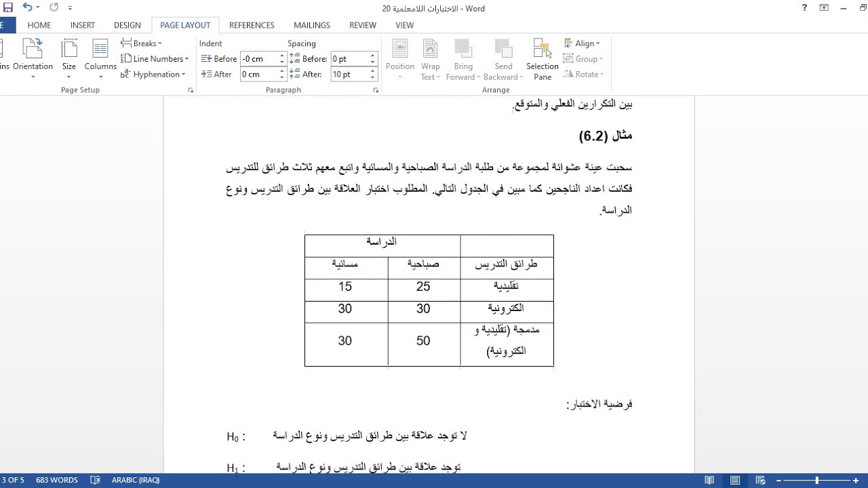Click the 683 WORDS count
This screenshot has height=488, width=868.
(x=57, y=480)
